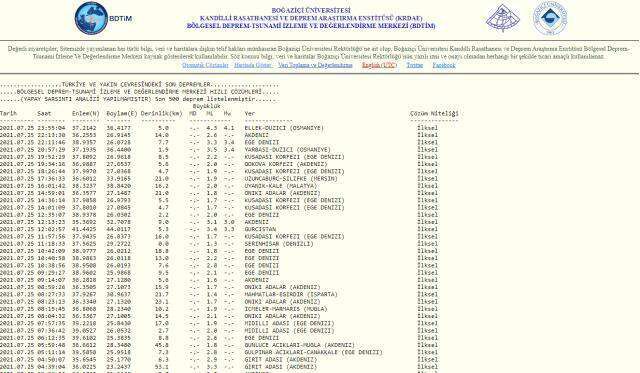Click the 20:57:29 time entry
640x373 pixels.
[x=51, y=150]
